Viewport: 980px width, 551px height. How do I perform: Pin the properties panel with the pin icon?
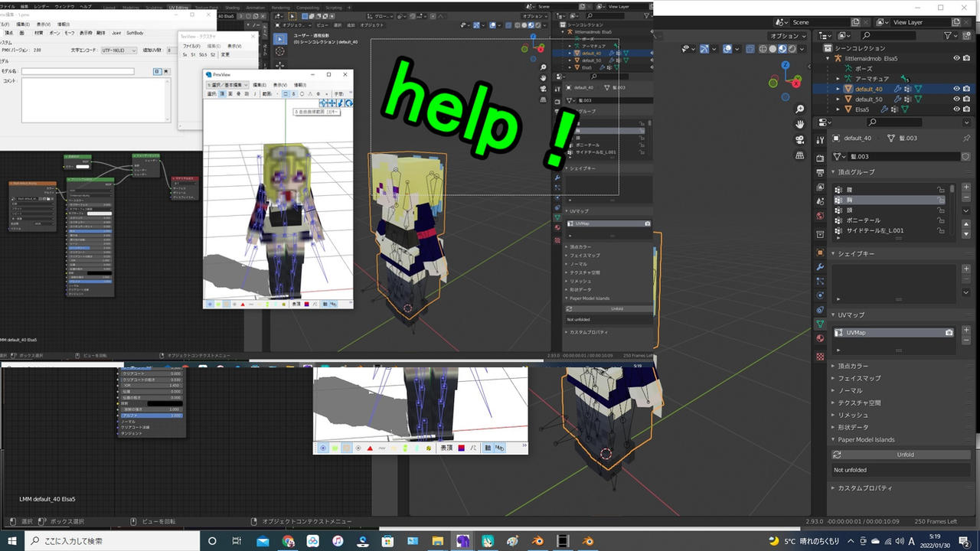[x=967, y=136]
